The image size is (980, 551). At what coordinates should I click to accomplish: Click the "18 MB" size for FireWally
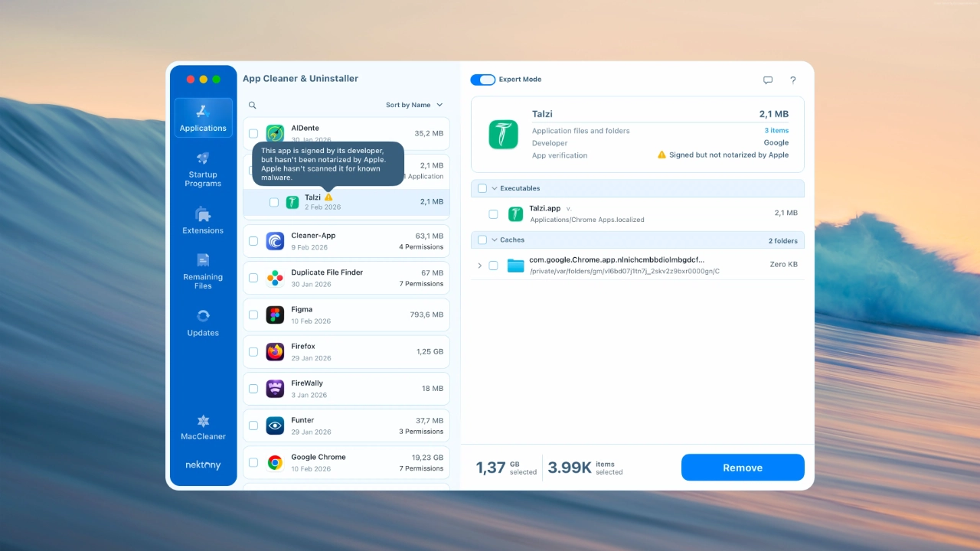click(x=433, y=389)
